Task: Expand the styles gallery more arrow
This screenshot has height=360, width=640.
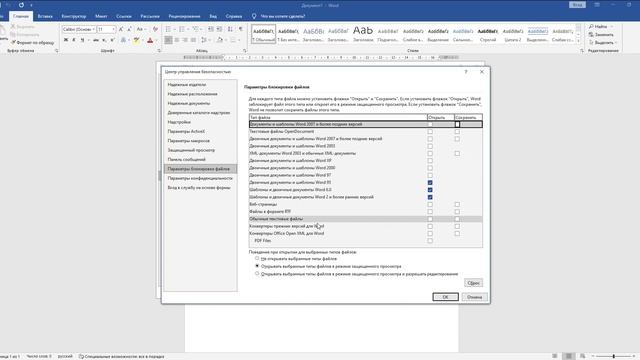Action: 578,41
